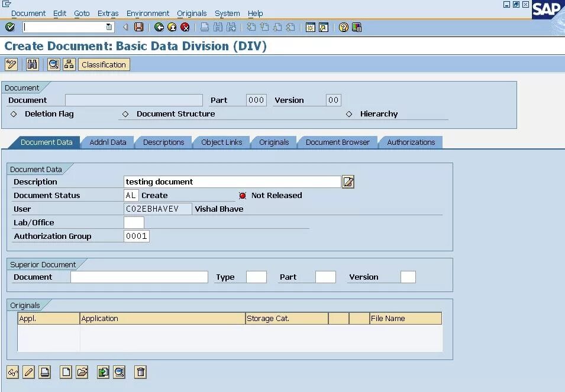Click the Document Status field showing AL
Image resolution: width=565 pixels, height=392 pixels.
tap(131, 196)
